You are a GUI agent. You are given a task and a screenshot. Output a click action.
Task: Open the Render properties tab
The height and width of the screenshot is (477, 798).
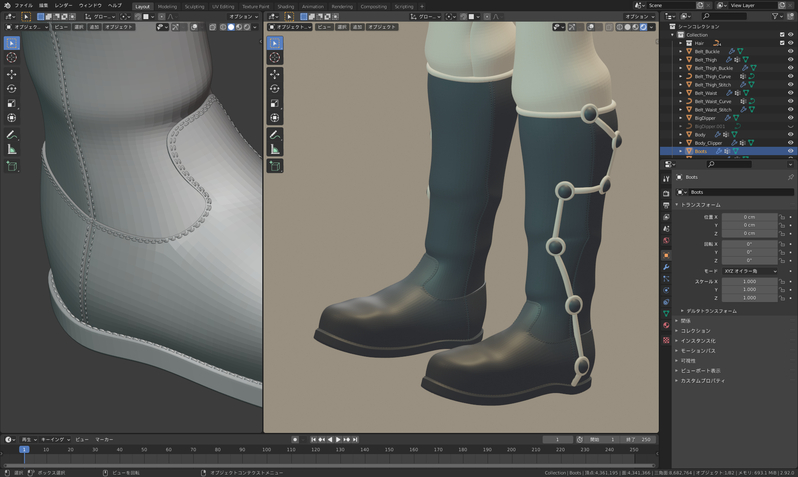(666, 193)
